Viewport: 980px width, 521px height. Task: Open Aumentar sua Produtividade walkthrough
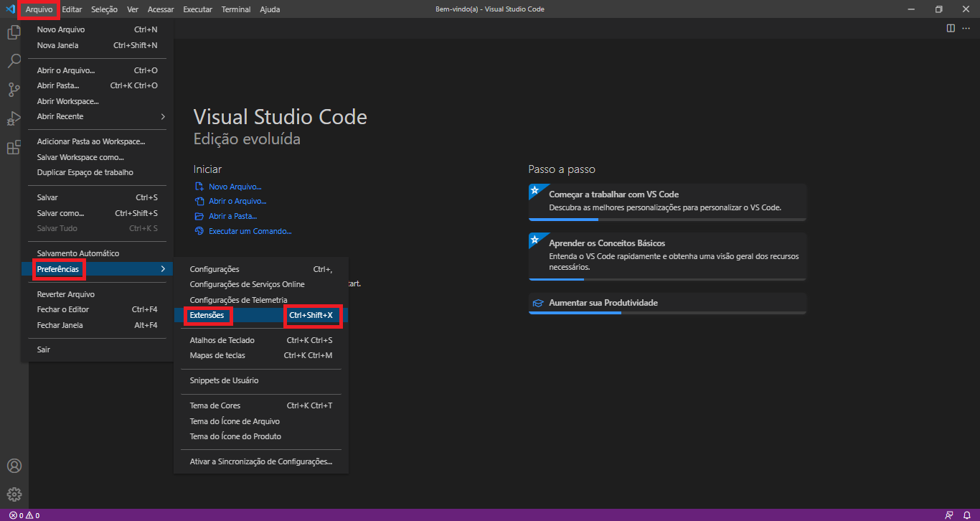click(x=667, y=303)
